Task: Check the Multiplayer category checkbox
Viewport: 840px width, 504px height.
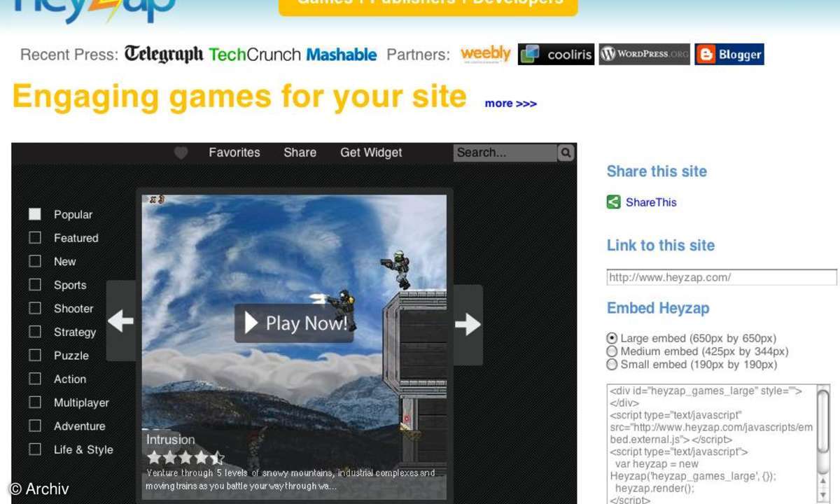Action: tap(35, 402)
